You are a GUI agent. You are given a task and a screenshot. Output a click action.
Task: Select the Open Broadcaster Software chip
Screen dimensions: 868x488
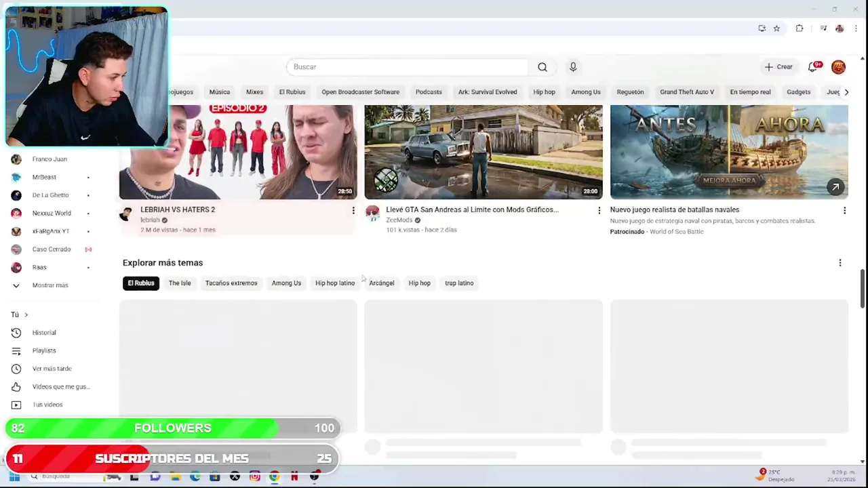(x=360, y=92)
